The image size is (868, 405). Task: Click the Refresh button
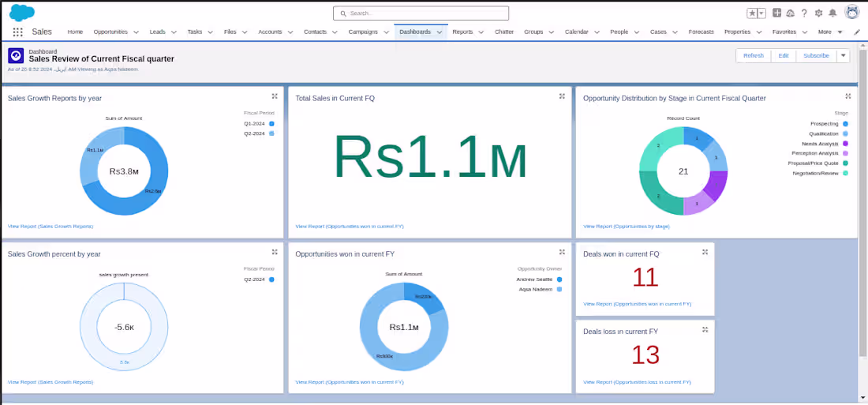[x=754, y=55]
